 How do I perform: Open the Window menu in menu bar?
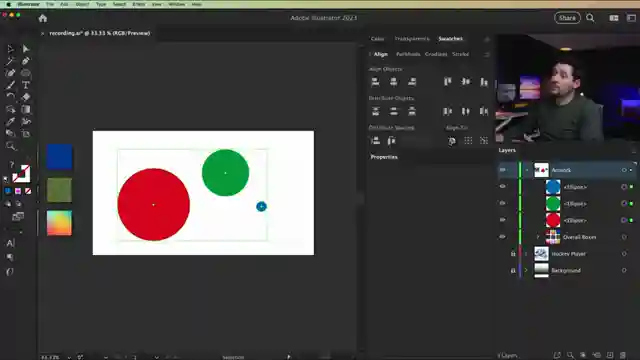[176, 4]
